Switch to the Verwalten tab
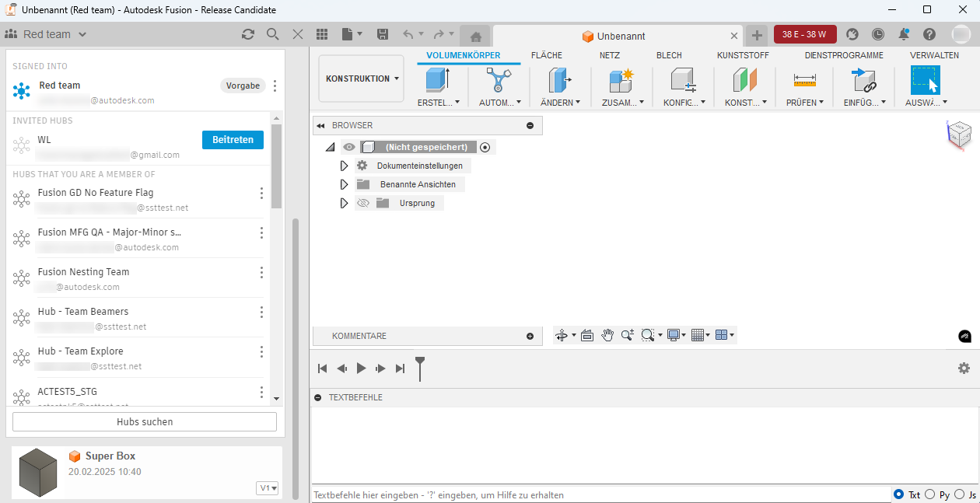Image resolution: width=980 pixels, height=503 pixels. click(x=934, y=55)
